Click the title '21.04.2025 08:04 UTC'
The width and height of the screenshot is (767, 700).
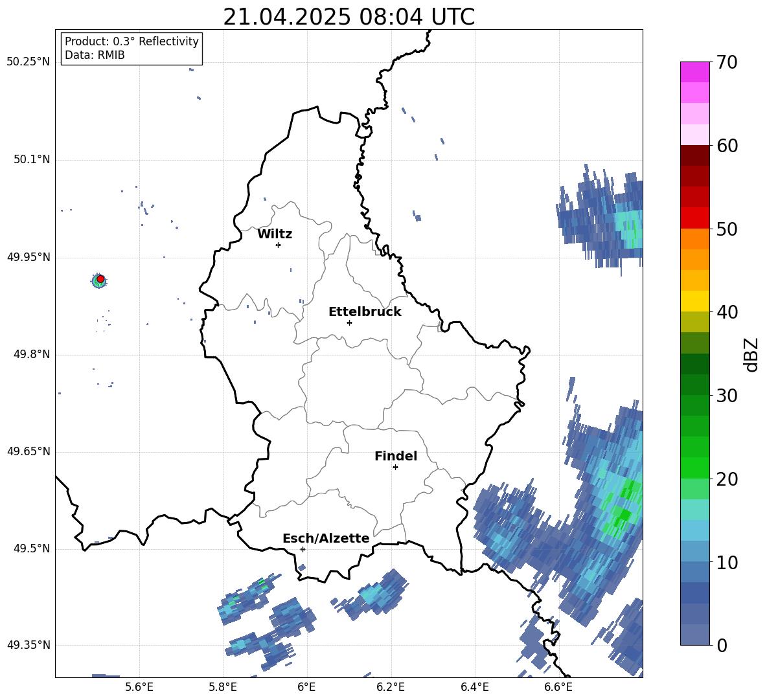pos(349,17)
